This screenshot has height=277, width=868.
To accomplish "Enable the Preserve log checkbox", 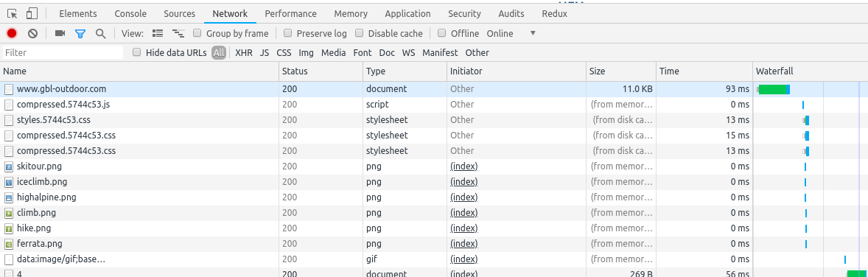I will (287, 33).
